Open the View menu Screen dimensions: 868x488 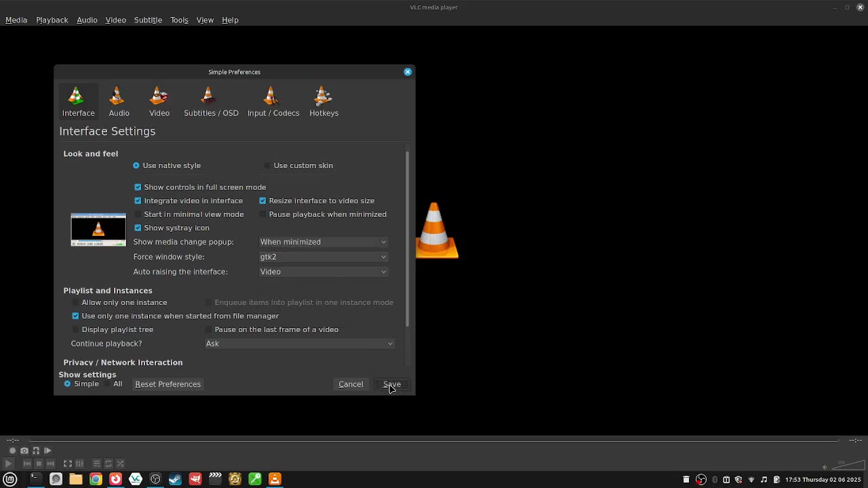(205, 20)
